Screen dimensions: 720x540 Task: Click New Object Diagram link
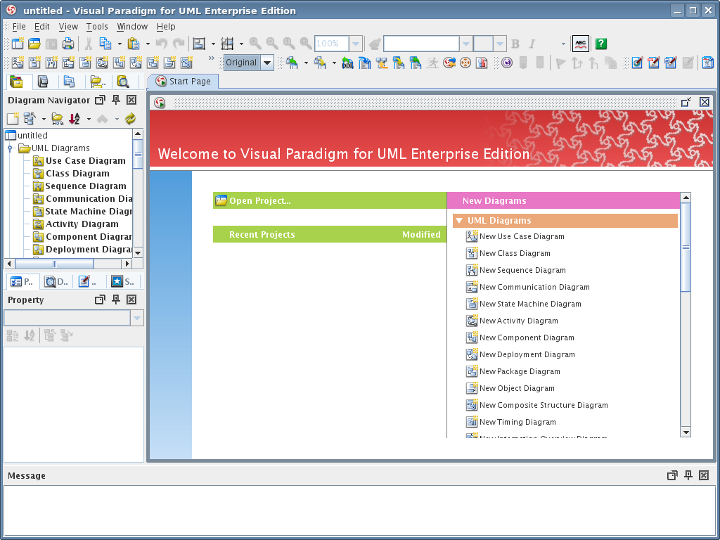click(517, 388)
